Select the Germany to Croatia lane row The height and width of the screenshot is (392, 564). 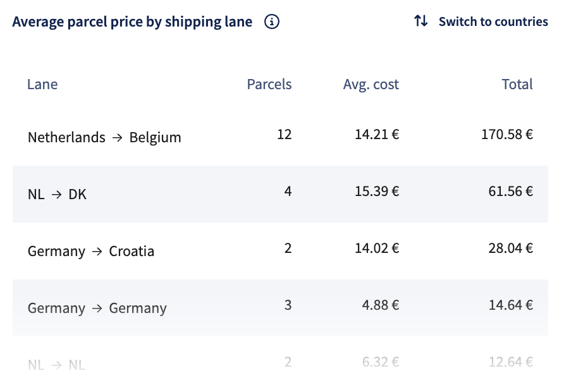280,251
